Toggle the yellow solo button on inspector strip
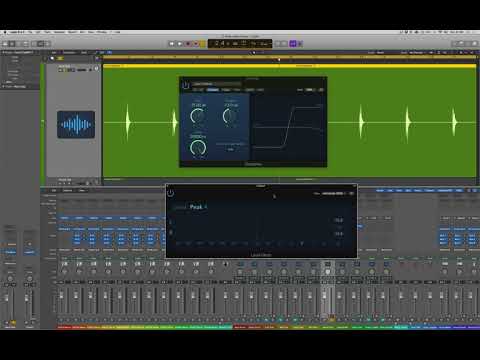Image resolution: width=480 pixels, height=360 pixels. (x=13, y=322)
